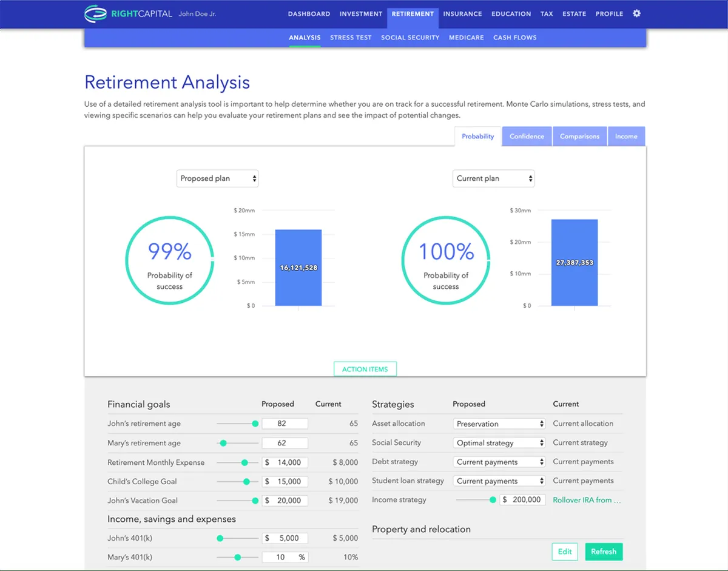Open the Profile menu

coord(609,14)
